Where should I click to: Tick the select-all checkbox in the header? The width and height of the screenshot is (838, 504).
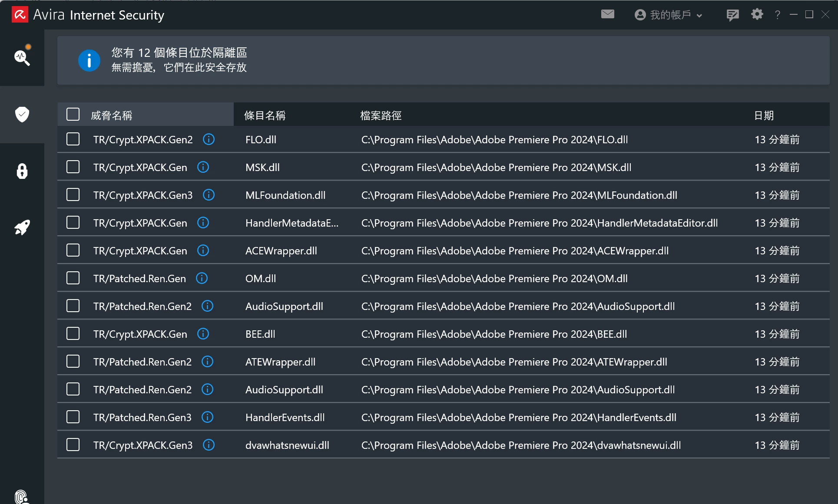point(73,115)
